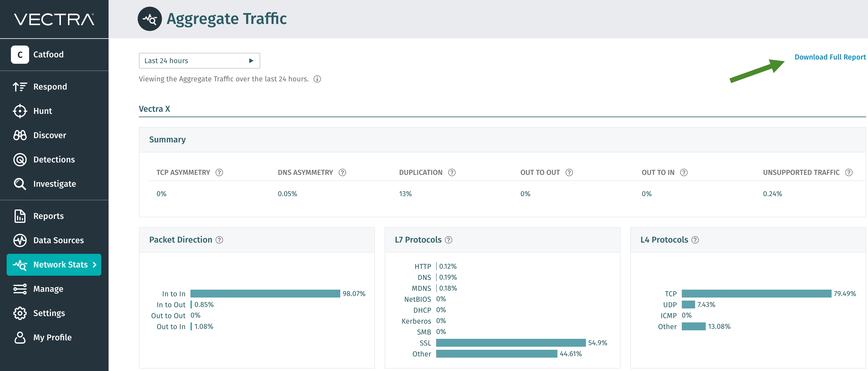Click help icon next to TCP Asymmetry
This screenshot has height=371, width=868.
[219, 172]
